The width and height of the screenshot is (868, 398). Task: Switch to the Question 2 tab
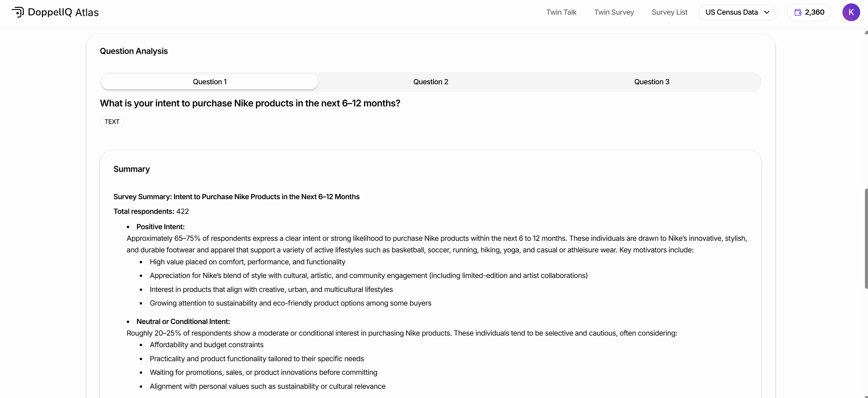[430, 82]
